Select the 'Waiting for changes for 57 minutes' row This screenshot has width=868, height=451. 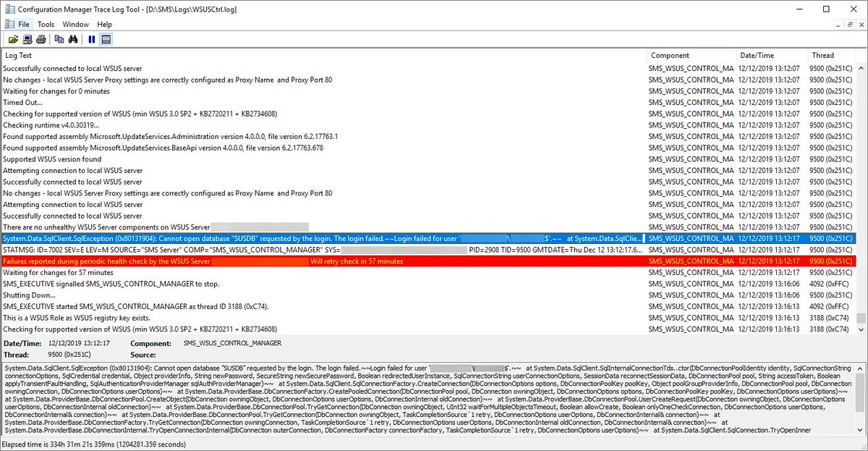click(427, 272)
